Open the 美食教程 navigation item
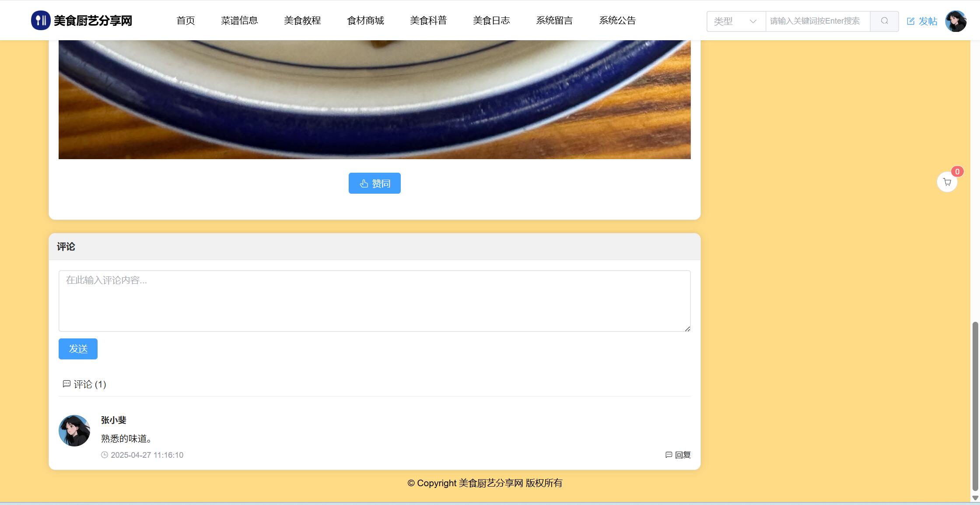This screenshot has width=980, height=505. point(302,21)
